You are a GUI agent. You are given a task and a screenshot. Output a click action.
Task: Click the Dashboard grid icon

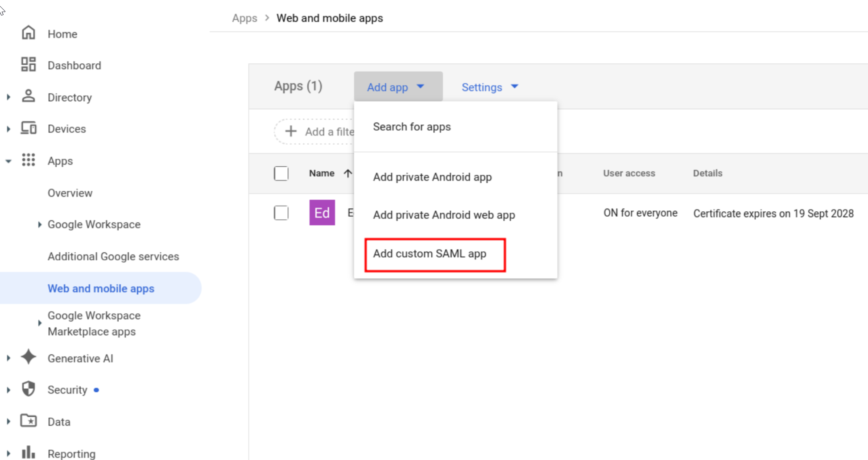[x=29, y=65]
